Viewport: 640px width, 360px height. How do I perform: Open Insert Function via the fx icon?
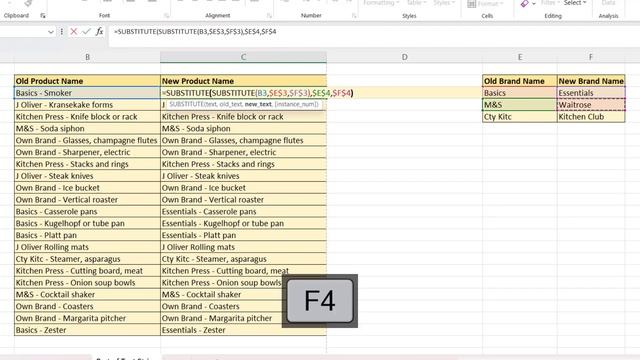[99, 31]
